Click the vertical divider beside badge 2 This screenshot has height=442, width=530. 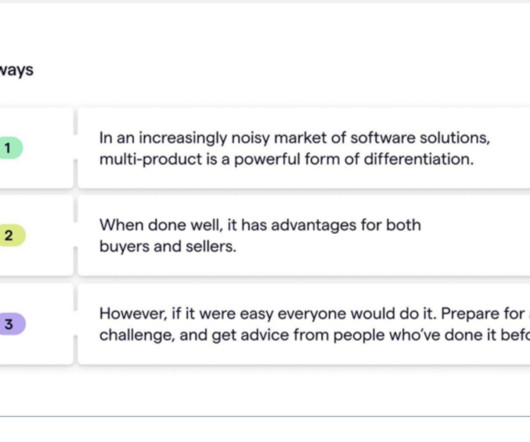75,236
